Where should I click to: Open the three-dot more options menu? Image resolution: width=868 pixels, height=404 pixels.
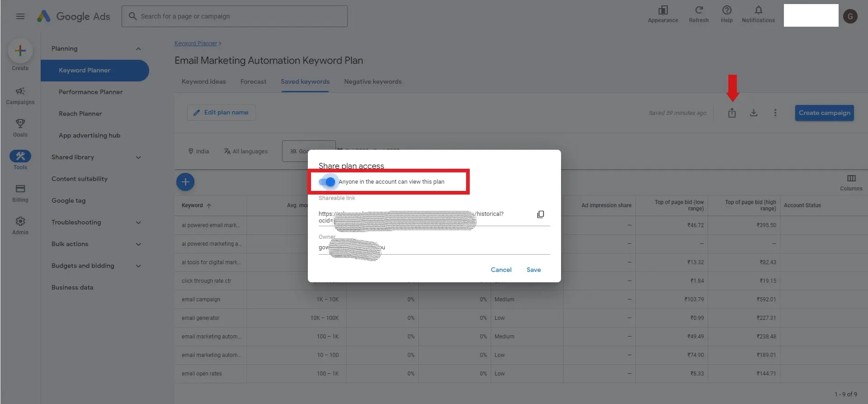[x=775, y=113]
